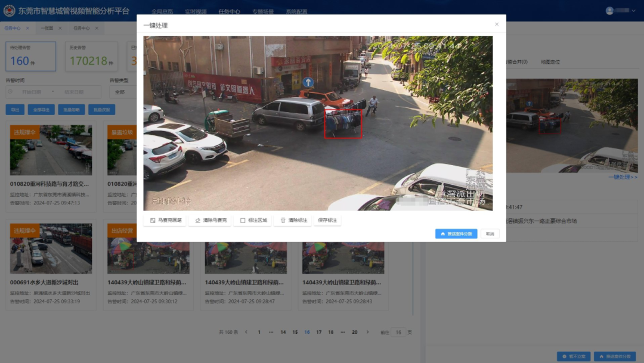Click the 批量忽略 button
This screenshot has width=644, height=363.
[x=72, y=110]
